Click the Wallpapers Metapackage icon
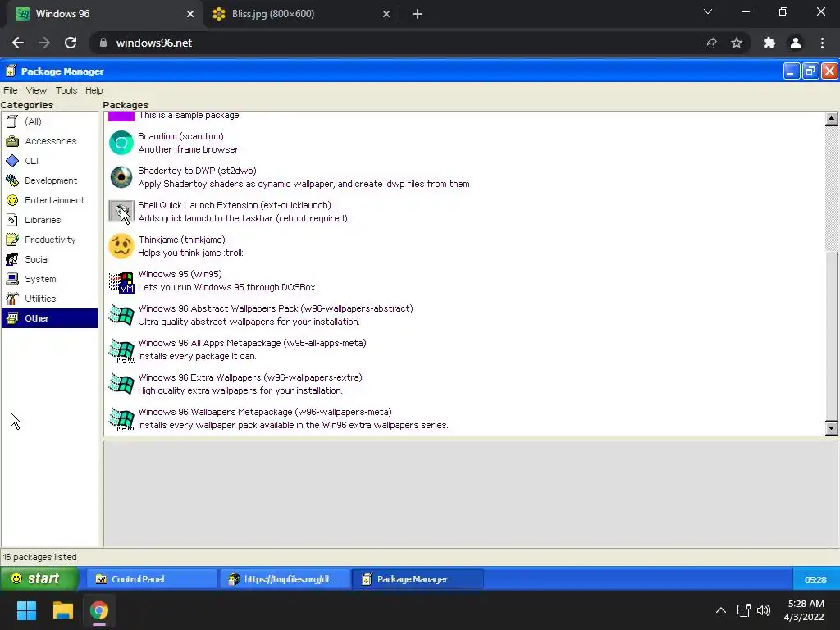The height and width of the screenshot is (630, 840). click(121, 418)
